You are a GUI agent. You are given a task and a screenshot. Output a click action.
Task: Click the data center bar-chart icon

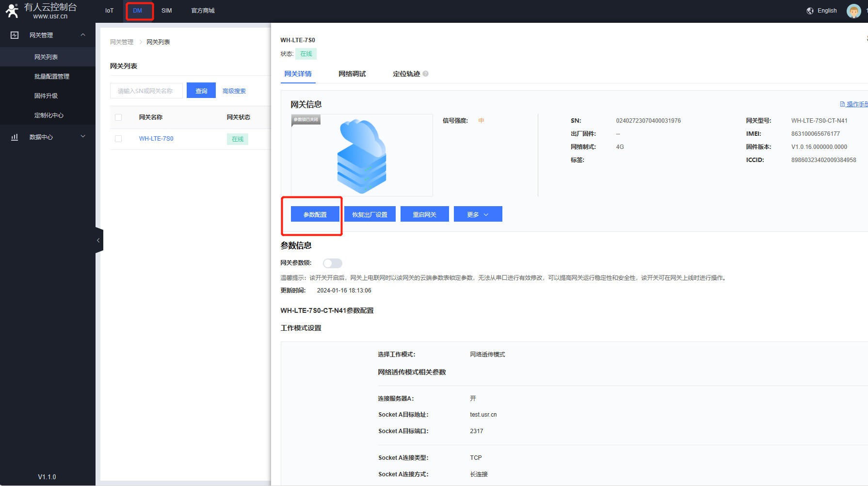15,137
